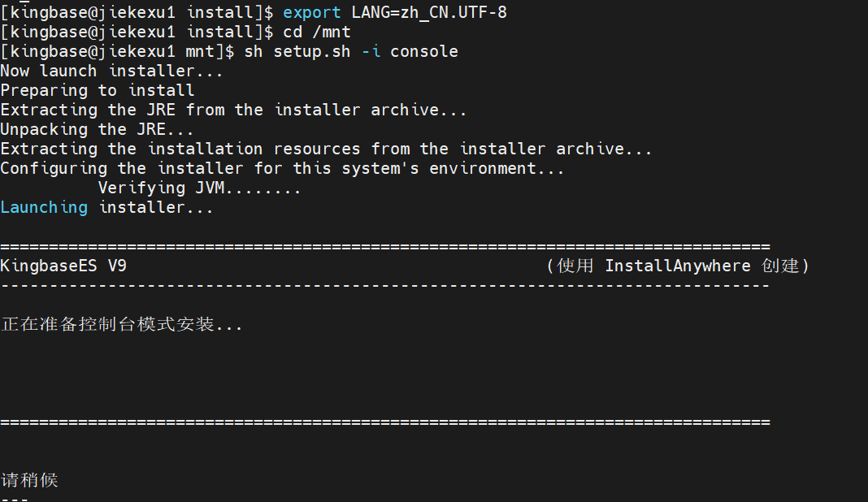Click 'Extracting the JRE from the installer archive' line

(x=233, y=110)
